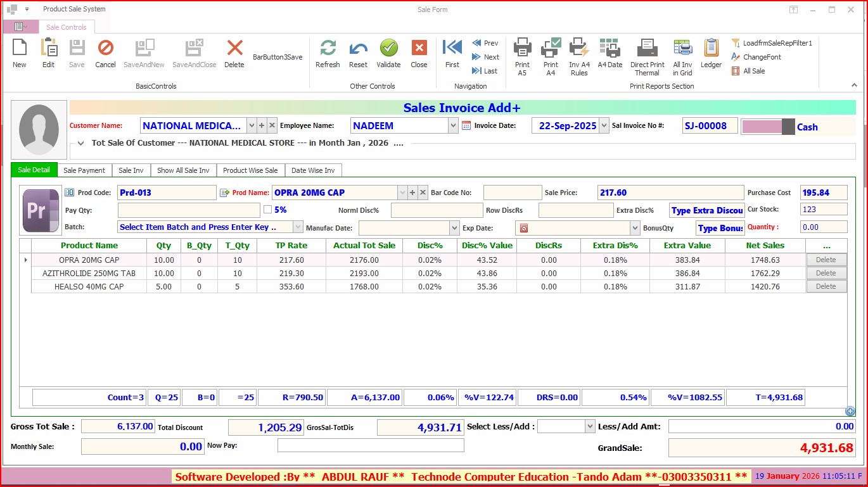Viewport: 868px width, 487px height.
Task: Click the Print A5 icon
Action: coord(522,48)
